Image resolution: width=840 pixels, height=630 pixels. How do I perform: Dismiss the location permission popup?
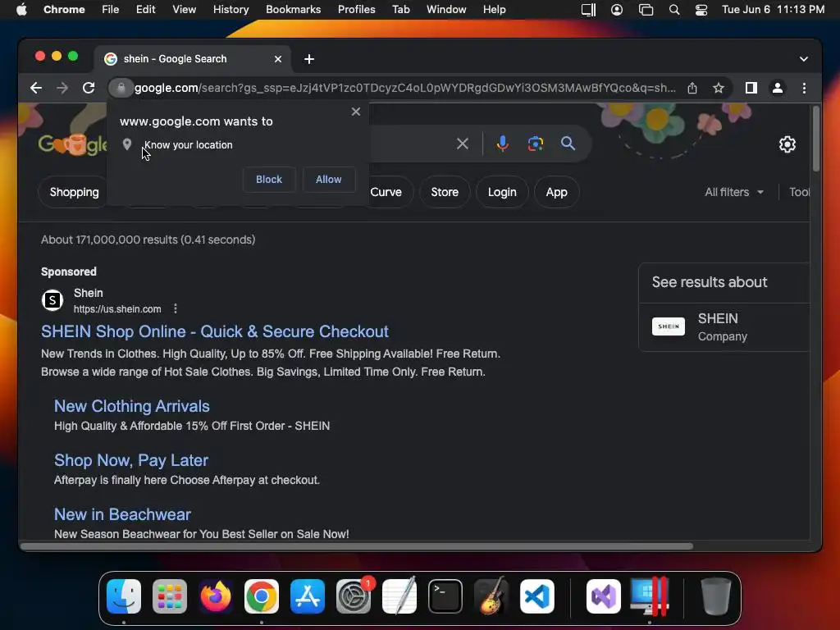pos(356,112)
